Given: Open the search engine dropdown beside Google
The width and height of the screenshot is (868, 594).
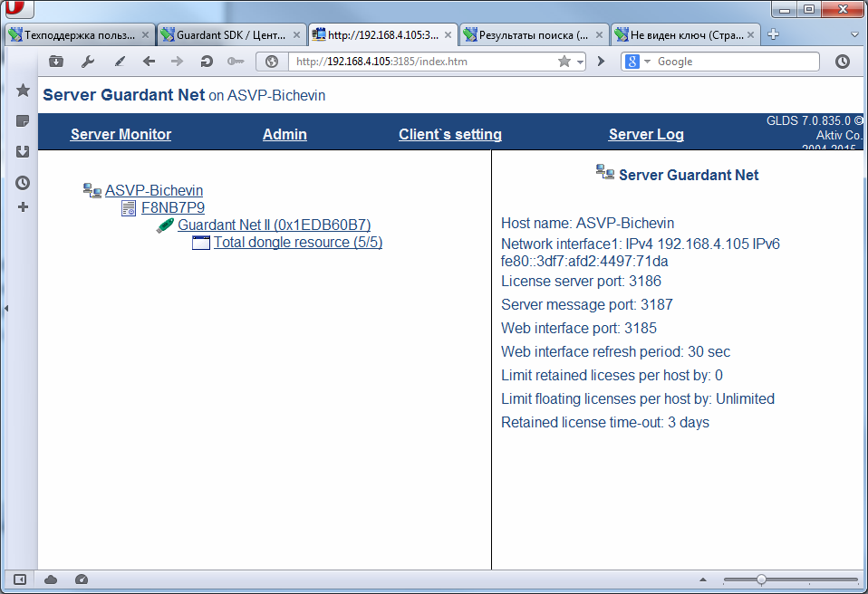Looking at the screenshot, I should pyautogui.click(x=647, y=62).
